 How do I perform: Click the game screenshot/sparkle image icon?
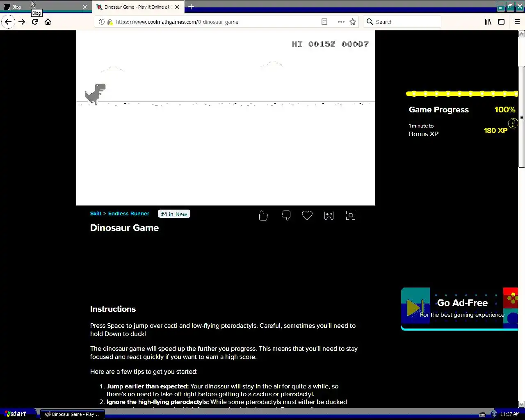pos(329,215)
